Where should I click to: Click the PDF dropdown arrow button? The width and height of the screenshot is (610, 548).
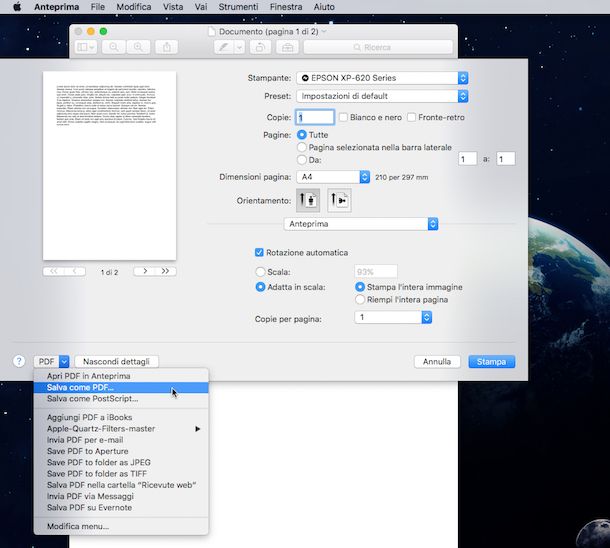tap(64, 362)
